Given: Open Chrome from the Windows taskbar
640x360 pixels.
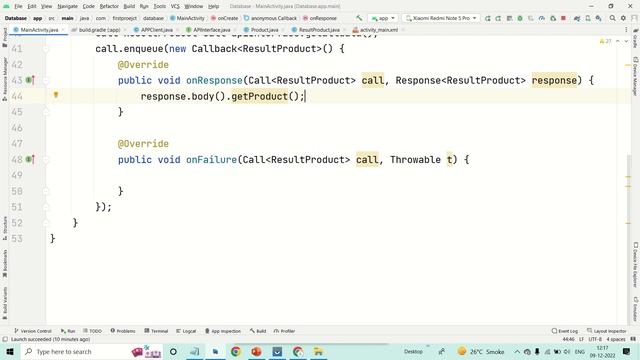Looking at the screenshot, I should [236, 351].
